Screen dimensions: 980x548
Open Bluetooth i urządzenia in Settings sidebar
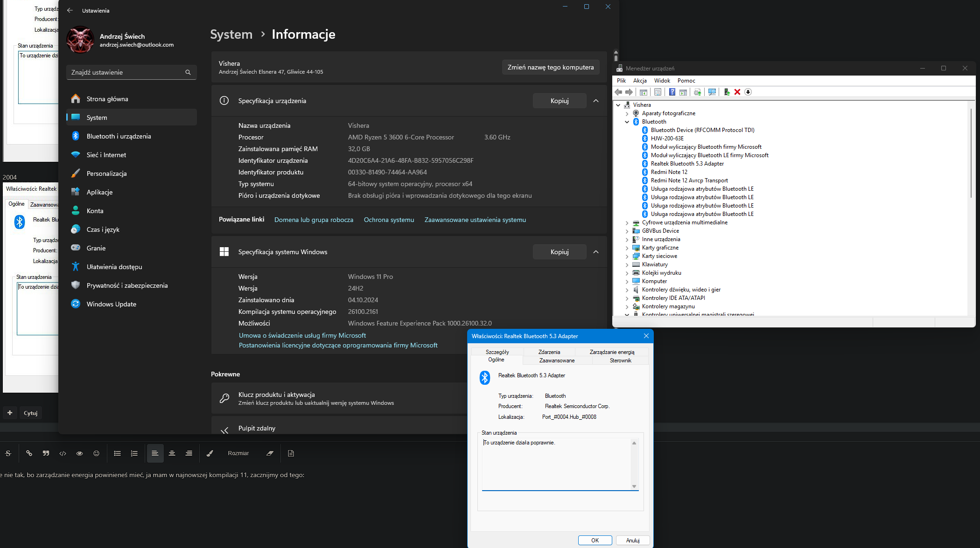pyautogui.click(x=131, y=136)
